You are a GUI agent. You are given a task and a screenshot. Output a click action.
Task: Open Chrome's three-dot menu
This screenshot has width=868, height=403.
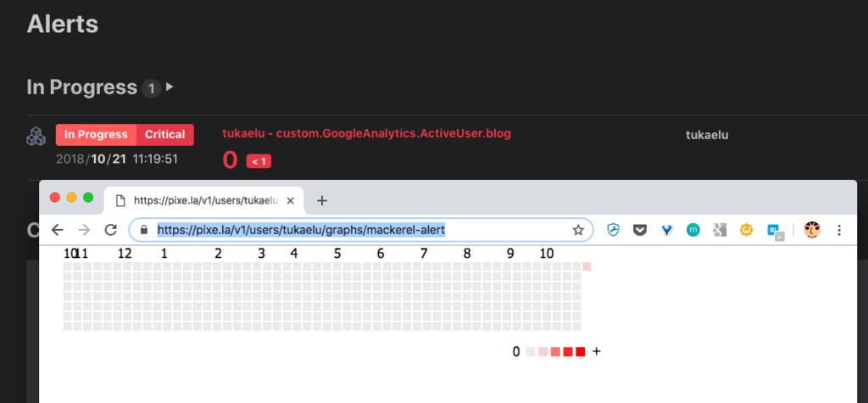pos(839,230)
